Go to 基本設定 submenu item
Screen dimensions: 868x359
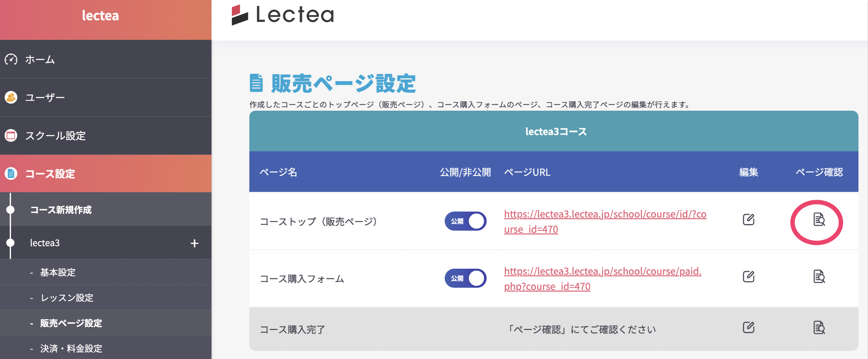click(58, 272)
